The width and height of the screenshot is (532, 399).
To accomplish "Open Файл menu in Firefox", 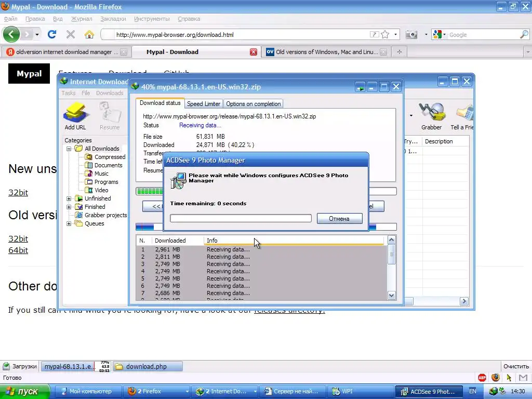I will pyautogui.click(x=10, y=19).
